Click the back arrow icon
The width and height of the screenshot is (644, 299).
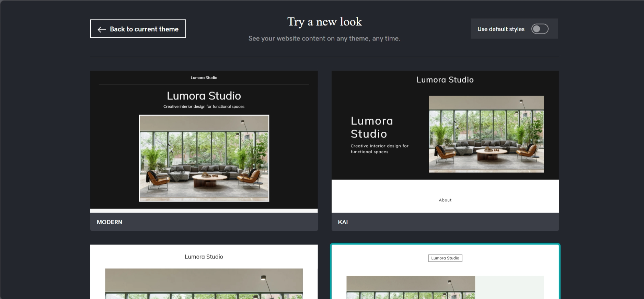click(x=102, y=29)
